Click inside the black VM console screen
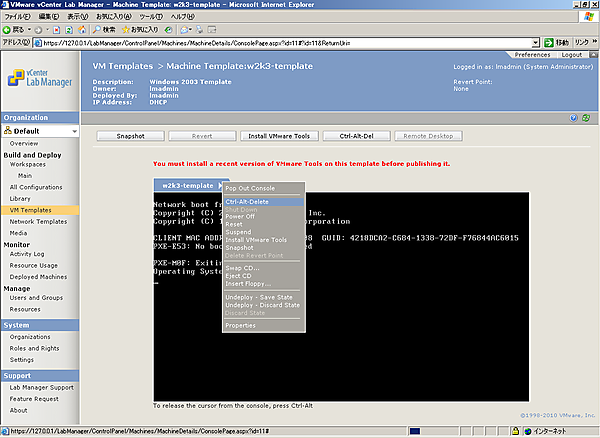 click(400, 330)
